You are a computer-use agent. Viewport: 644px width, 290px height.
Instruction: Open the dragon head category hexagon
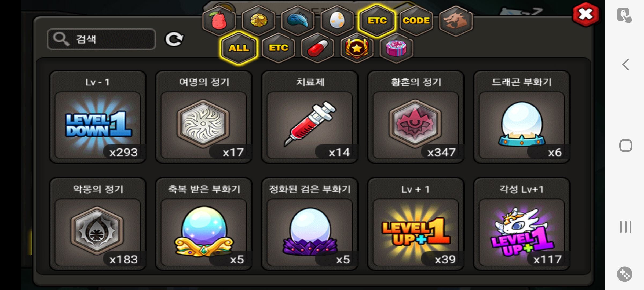[456, 21]
